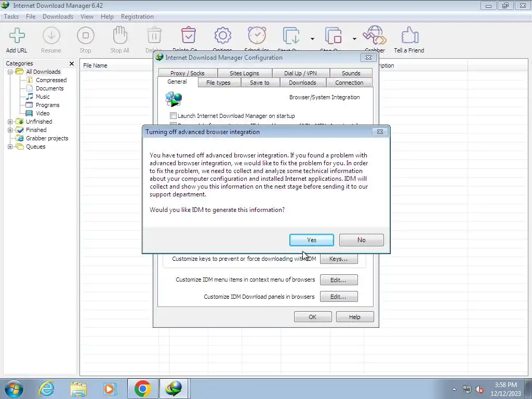Close the IDM Configuration window

tap(368, 58)
